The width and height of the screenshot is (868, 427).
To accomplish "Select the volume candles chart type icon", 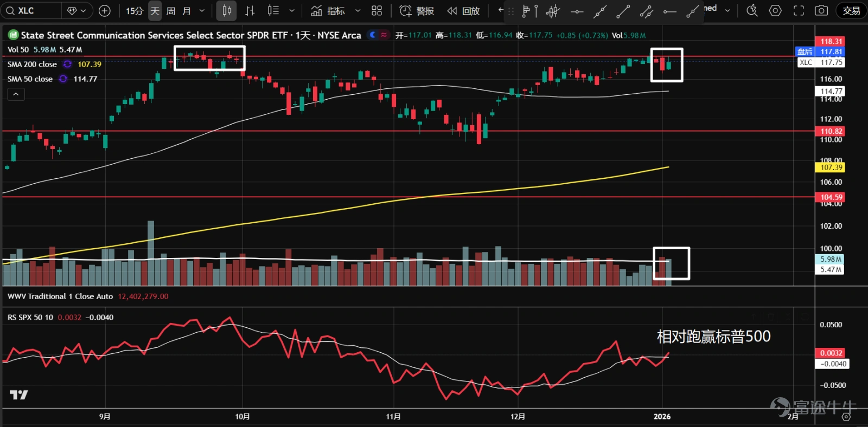I will pyautogui.click(x=273, y=11).
